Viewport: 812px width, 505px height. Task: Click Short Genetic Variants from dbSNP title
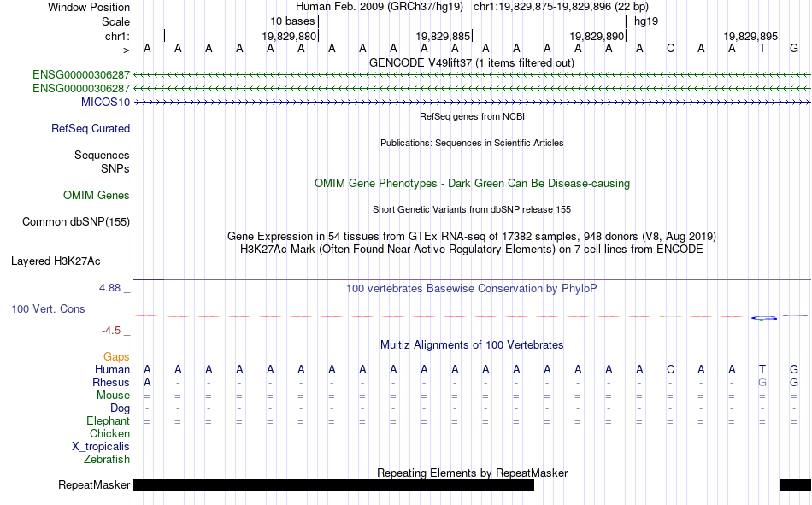pyautogui.click(x=472, y=209)
